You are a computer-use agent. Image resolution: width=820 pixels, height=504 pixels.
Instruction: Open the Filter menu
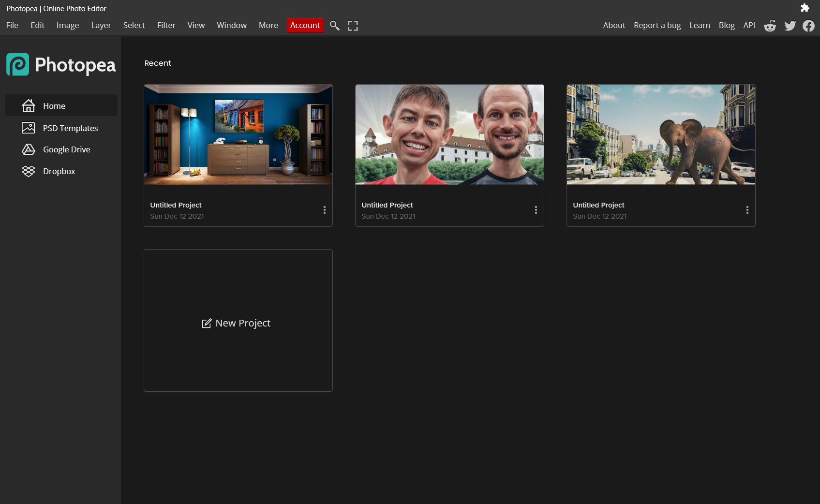click(166, 25)
